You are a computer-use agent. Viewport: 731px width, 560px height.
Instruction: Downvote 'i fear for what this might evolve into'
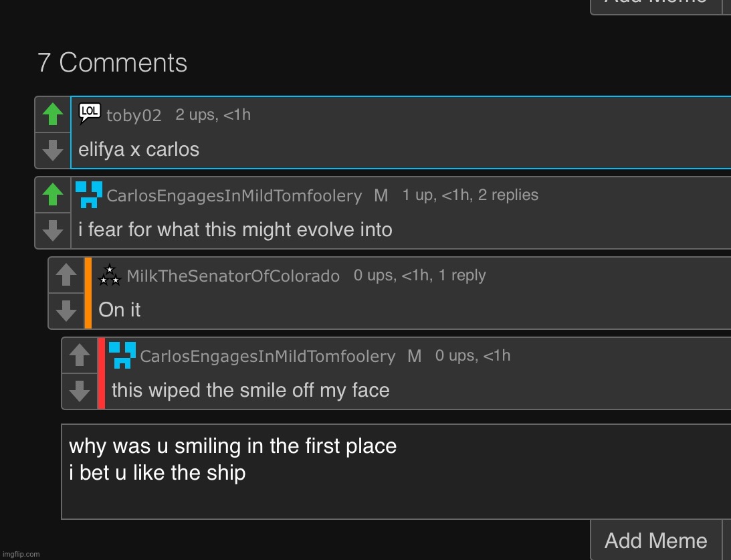point(53,230)
